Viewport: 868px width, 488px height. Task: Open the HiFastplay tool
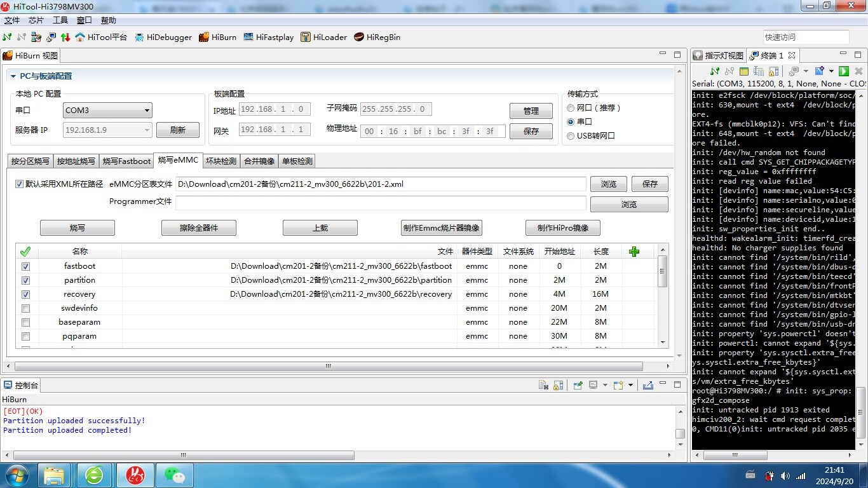[x=269, y=37]
